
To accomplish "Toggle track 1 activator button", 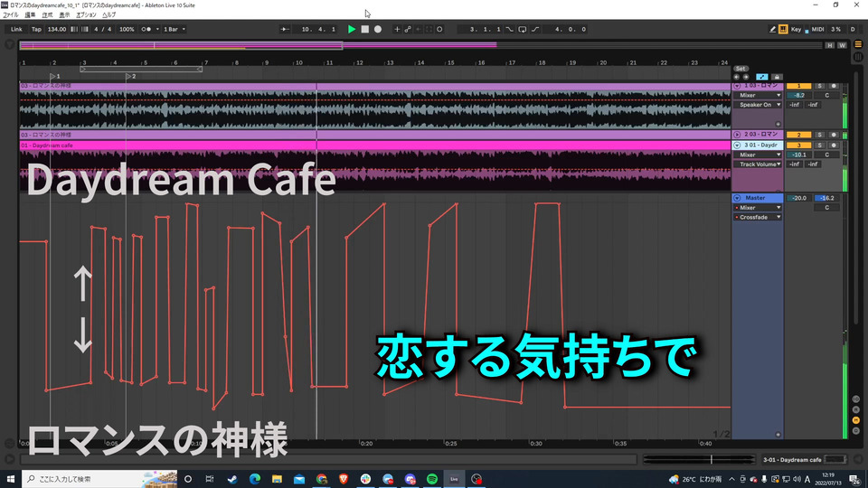I will point(798,87).
